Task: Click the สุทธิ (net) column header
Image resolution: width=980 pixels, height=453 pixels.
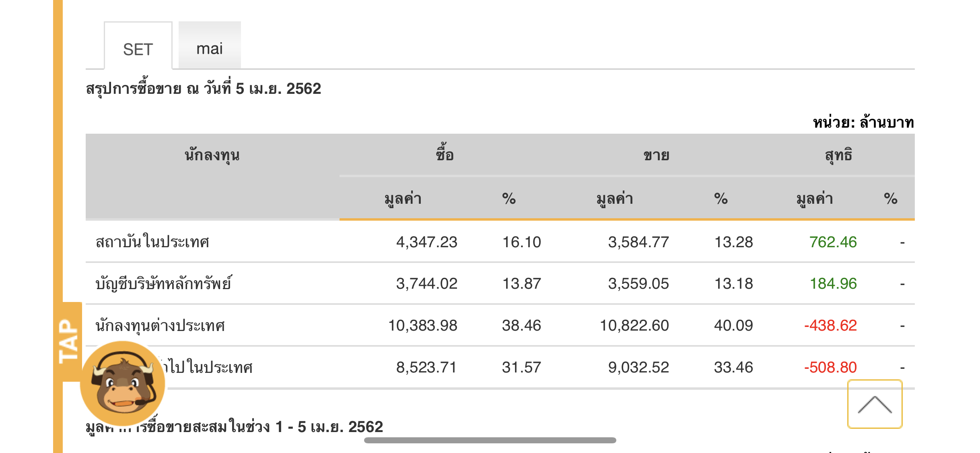Action: (838, 155)
